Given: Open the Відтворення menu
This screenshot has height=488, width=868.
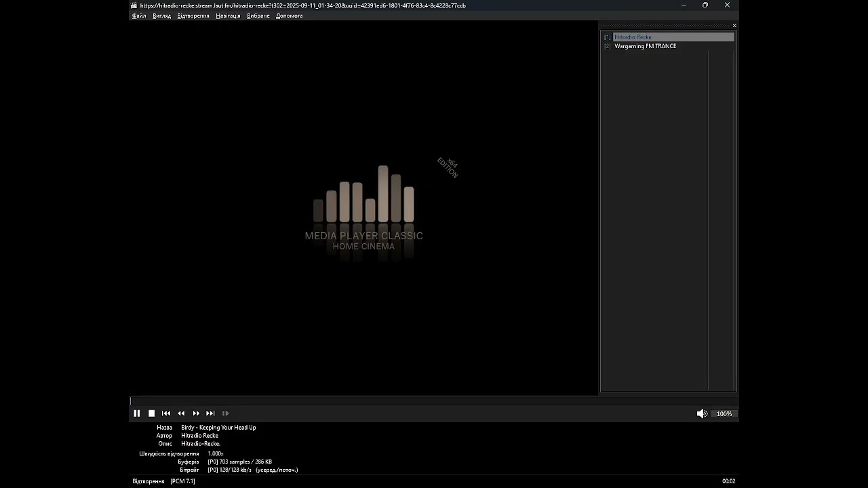Looking at the screenshot, I should 193,16.
